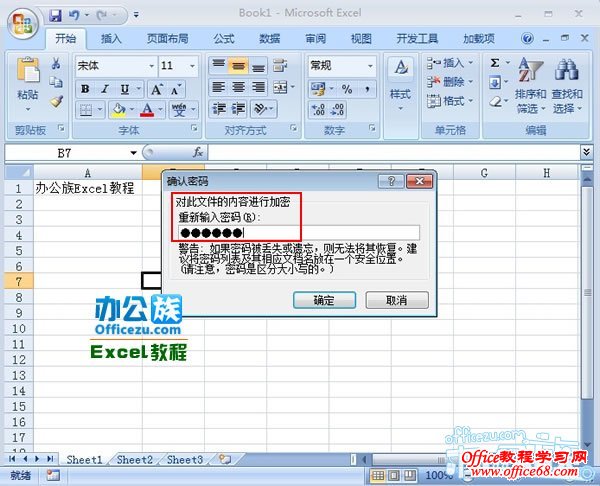The height and width of the screenshot is (486, 600).
Task: Switch to 插入 ribbon tab
Action: [111, 39]
